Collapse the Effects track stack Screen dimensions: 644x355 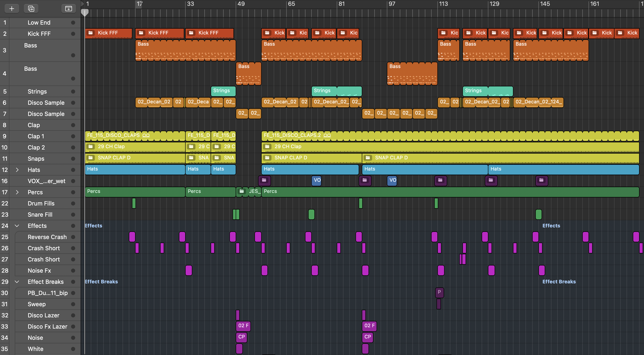[17, 226]
